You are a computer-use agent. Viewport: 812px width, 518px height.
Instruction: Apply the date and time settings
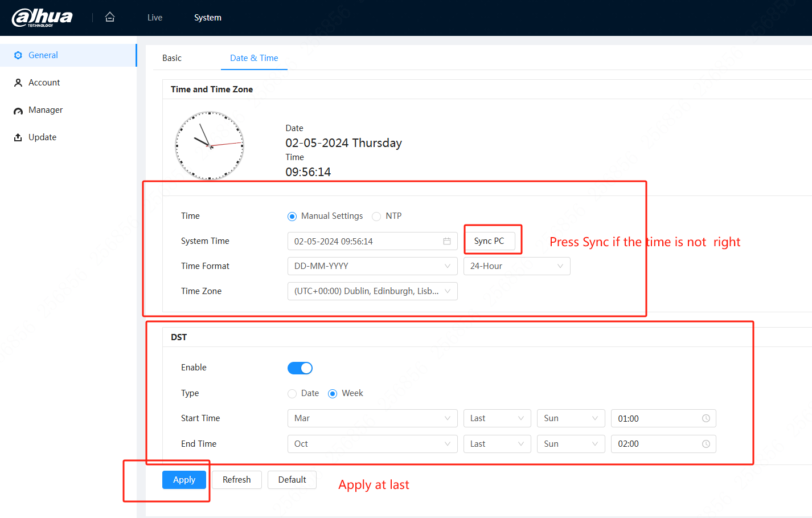(x=184, y=480)
